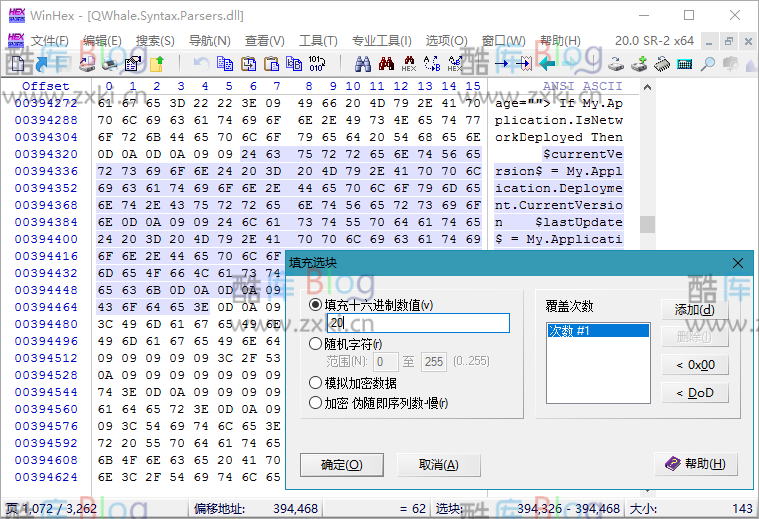Image resolution: width=759 pixels, height=519 pixels.
Task: Click text 'plication.IsNetw' in ASCII column
Action: [x=559, y=120]
